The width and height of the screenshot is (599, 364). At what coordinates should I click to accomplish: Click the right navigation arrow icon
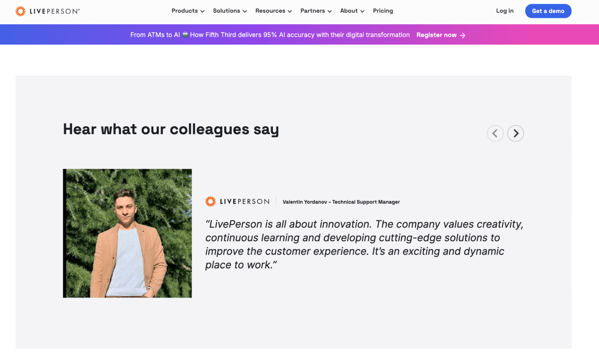[x=515, y=133]
